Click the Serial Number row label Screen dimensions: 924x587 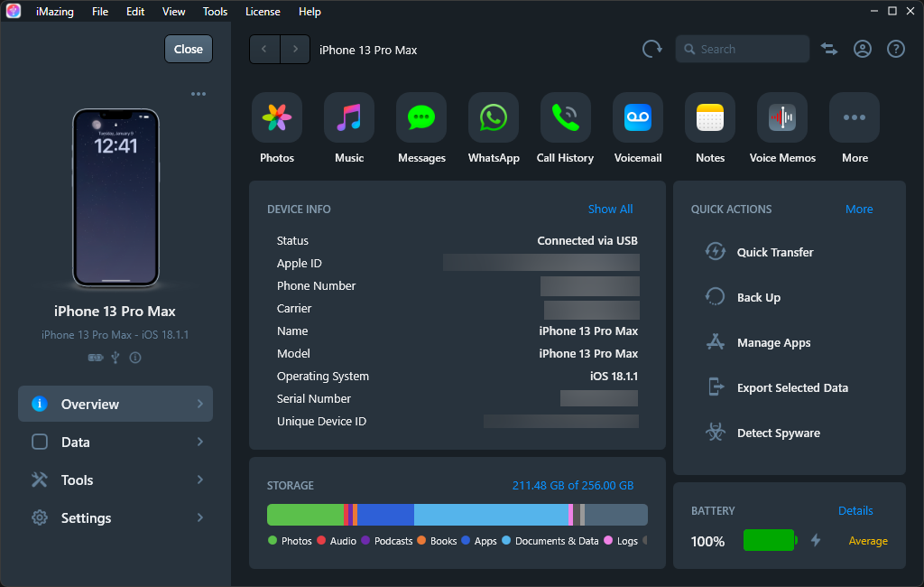click(x=314, y=399)
